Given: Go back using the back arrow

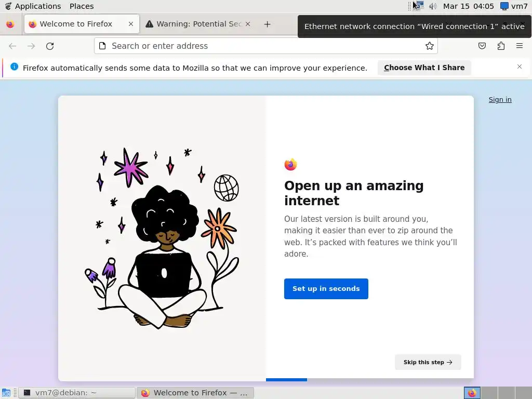Looking at the screenshot, I should [12, 46].
